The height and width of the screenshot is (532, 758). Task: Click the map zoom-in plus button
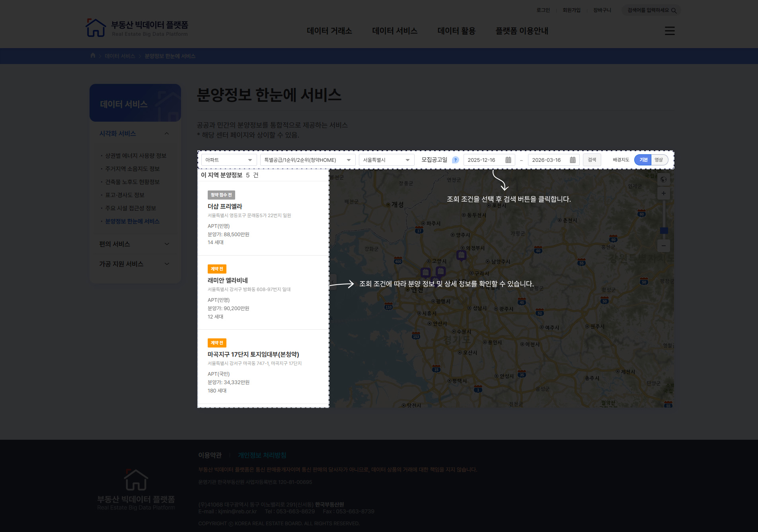point(663,194)
